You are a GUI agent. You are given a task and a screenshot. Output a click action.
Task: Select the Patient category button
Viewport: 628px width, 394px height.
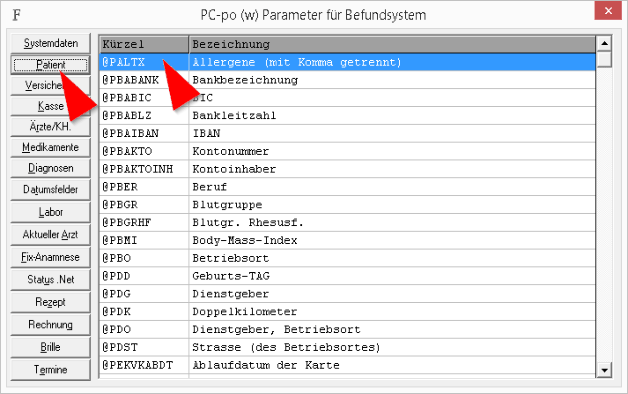point(50,64)
